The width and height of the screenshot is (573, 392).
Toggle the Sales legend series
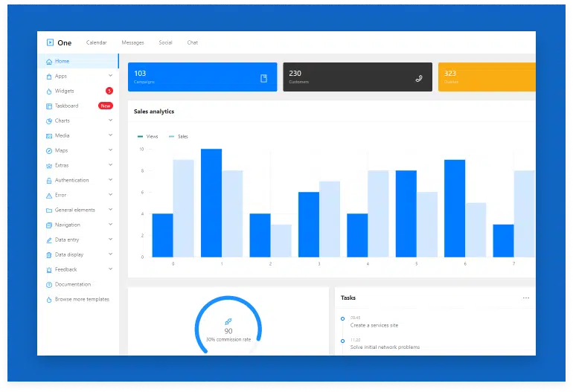(x=179, y=137)
